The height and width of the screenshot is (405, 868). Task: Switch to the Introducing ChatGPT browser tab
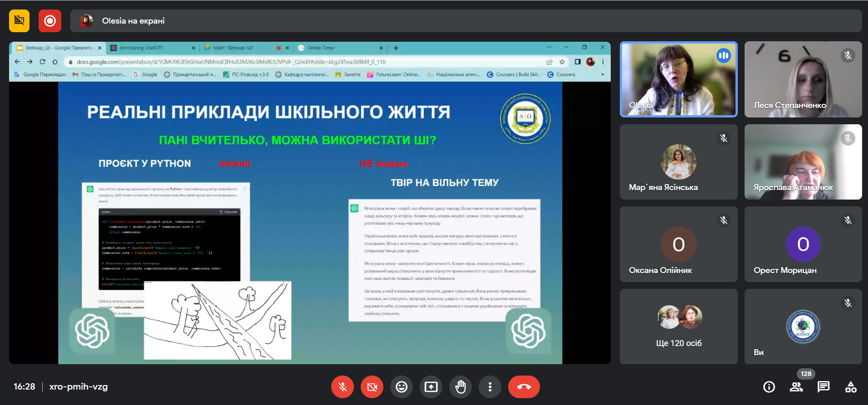(x=150, y=48)
